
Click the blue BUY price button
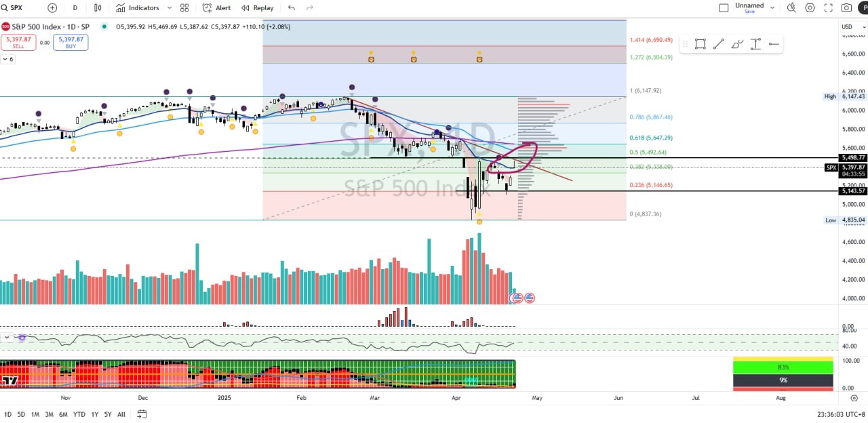pyautogui.click(x=71, y=42)
